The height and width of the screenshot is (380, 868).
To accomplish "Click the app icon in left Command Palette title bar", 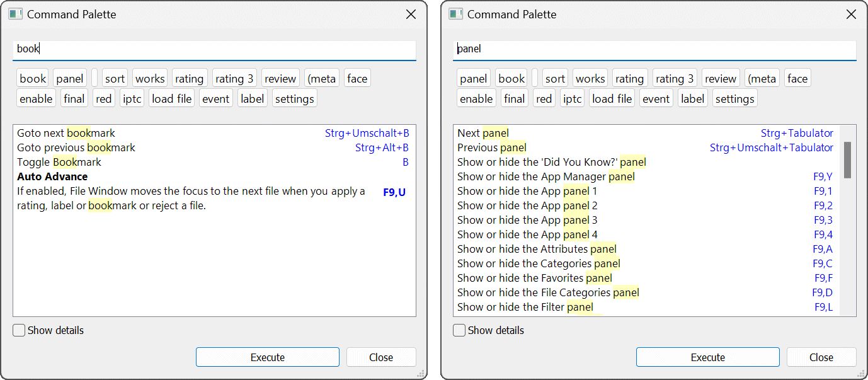I will click(x=15, y=14).
